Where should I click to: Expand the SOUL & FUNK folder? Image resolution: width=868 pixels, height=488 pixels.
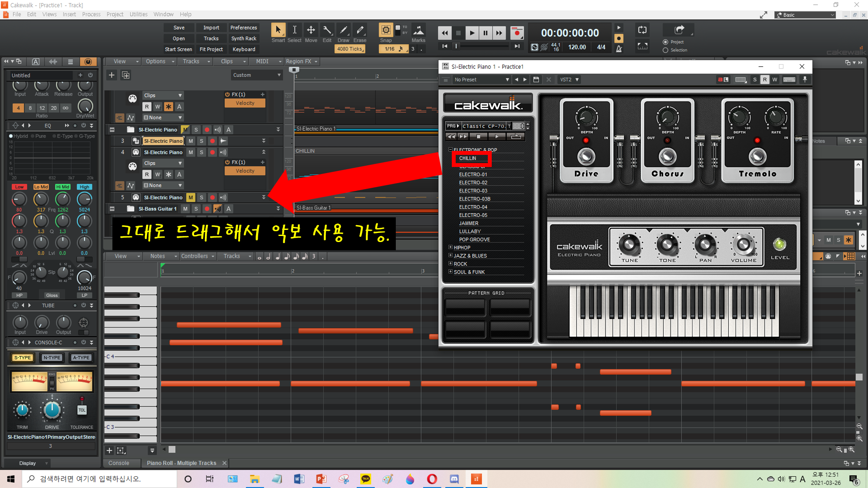click(x=450, y=272)
